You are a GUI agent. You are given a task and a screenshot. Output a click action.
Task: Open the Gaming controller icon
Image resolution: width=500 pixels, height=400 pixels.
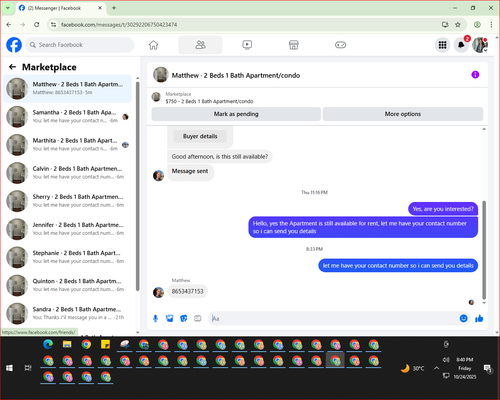340,45
